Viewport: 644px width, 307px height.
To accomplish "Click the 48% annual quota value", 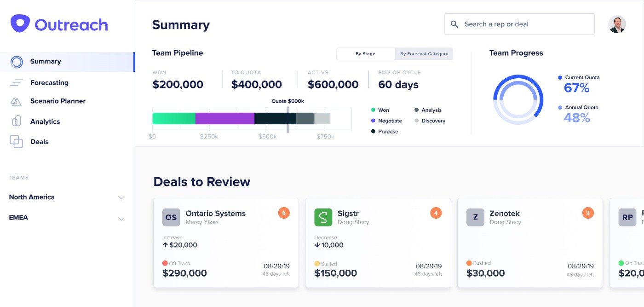I will coord(577,118).
